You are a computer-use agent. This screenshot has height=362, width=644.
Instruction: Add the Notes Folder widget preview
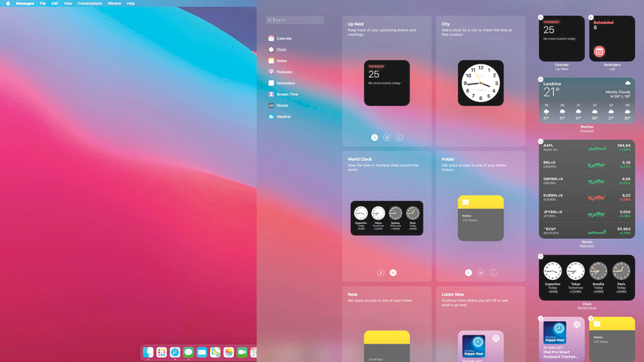(481, 218)
